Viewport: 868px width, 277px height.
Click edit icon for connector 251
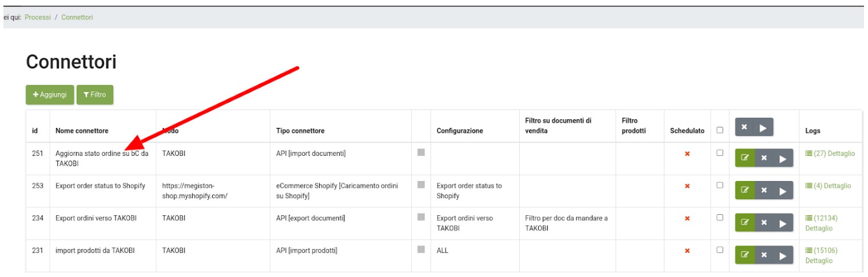(744, 158)
